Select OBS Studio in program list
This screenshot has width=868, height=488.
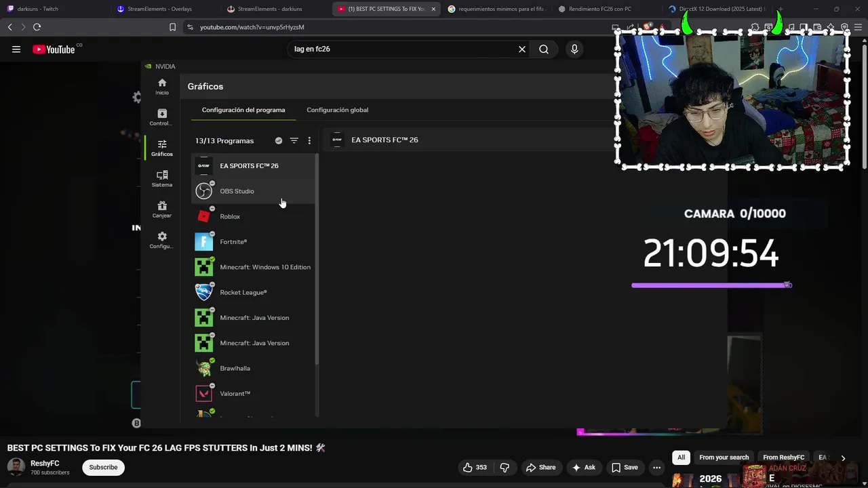pos(254,191)
